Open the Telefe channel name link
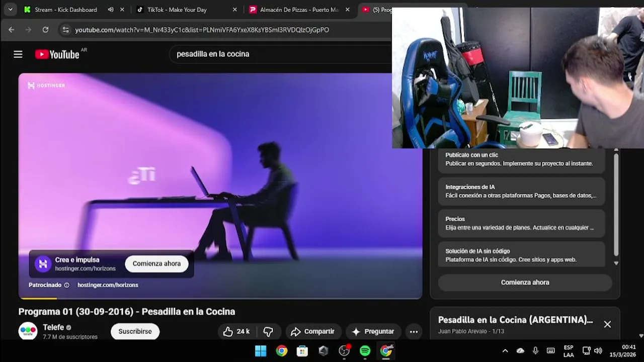The image size is (644, 362). point(53,327)
